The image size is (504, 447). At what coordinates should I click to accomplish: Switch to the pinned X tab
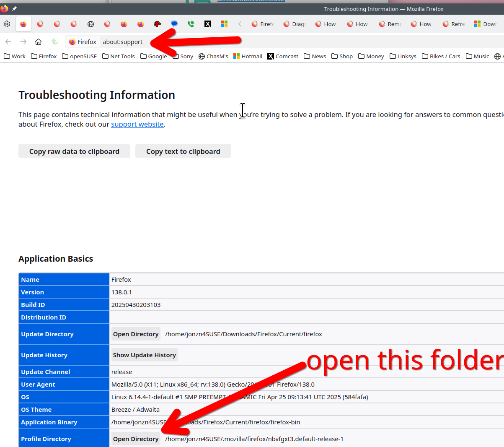click(x=208, y=24)
